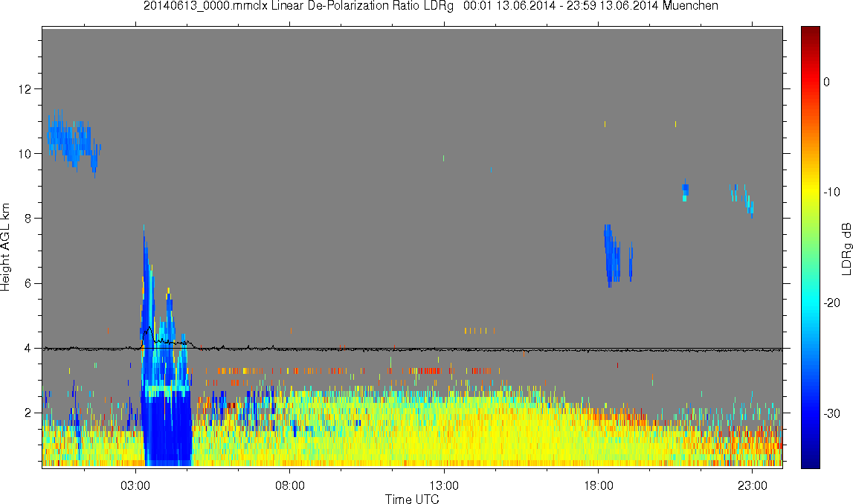Click the 'LDRg dB' colorbar title

(x=846, y=248)
